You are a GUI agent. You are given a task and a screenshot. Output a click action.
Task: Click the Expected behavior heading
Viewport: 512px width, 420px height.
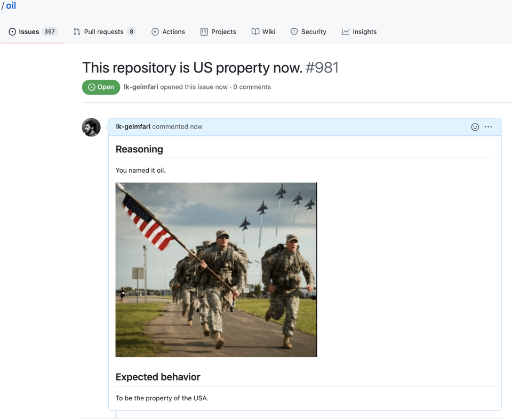pyautogui.click(x=158, y=377)
